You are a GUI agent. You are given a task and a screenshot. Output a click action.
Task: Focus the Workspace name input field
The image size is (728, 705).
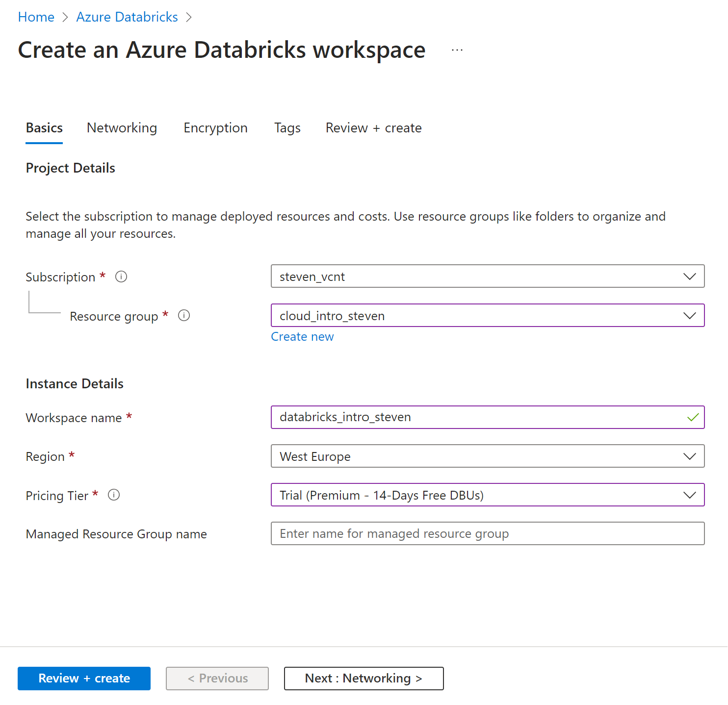coord(488,417)
